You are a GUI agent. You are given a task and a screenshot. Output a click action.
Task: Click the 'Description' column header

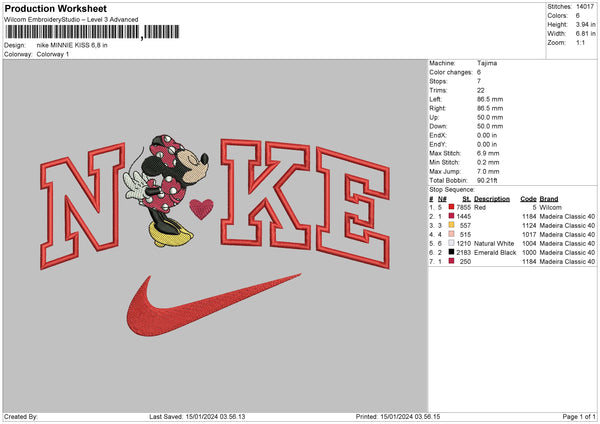point(492,199)
